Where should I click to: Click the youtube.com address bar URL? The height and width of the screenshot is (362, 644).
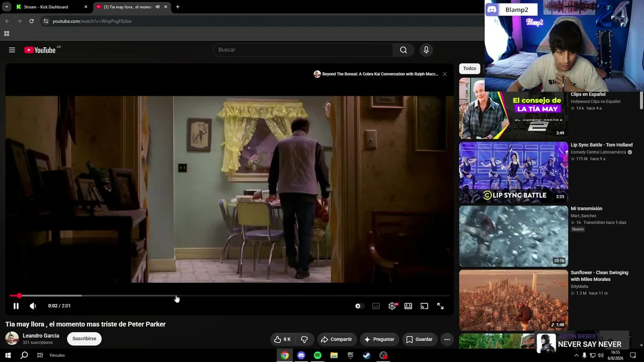coord(92,21)
